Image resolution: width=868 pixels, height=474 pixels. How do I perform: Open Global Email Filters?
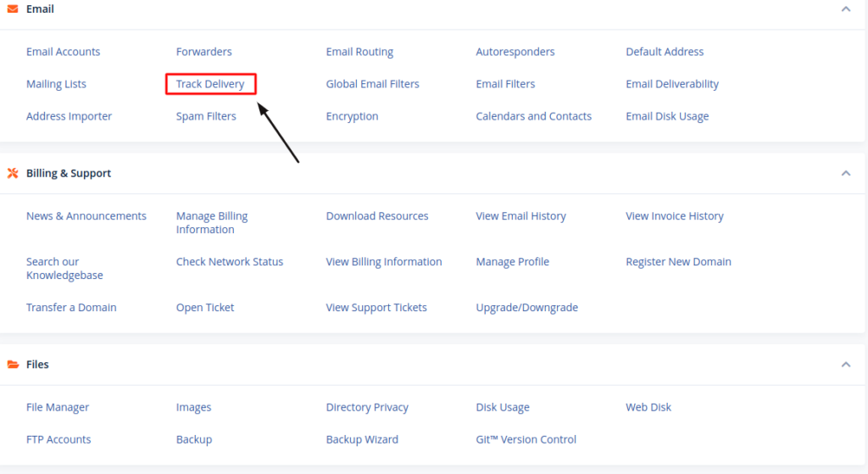pyautogui.click(x=373, y=84)
